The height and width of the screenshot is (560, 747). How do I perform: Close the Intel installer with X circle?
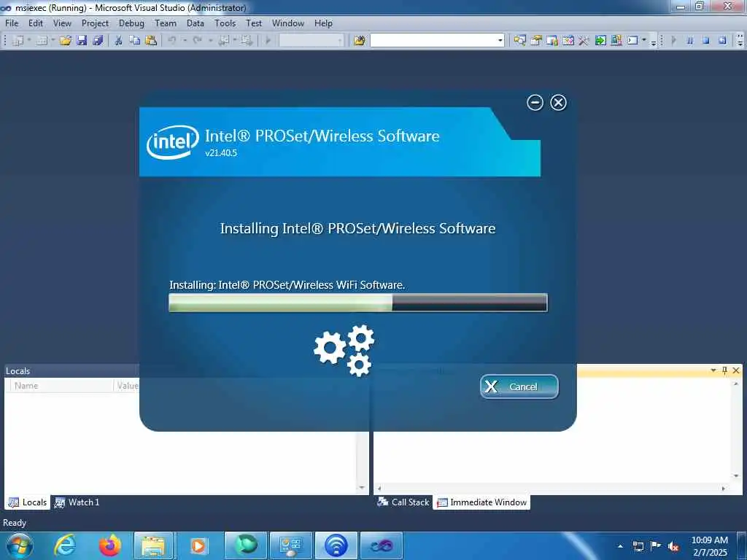click(x=558, y=102)
